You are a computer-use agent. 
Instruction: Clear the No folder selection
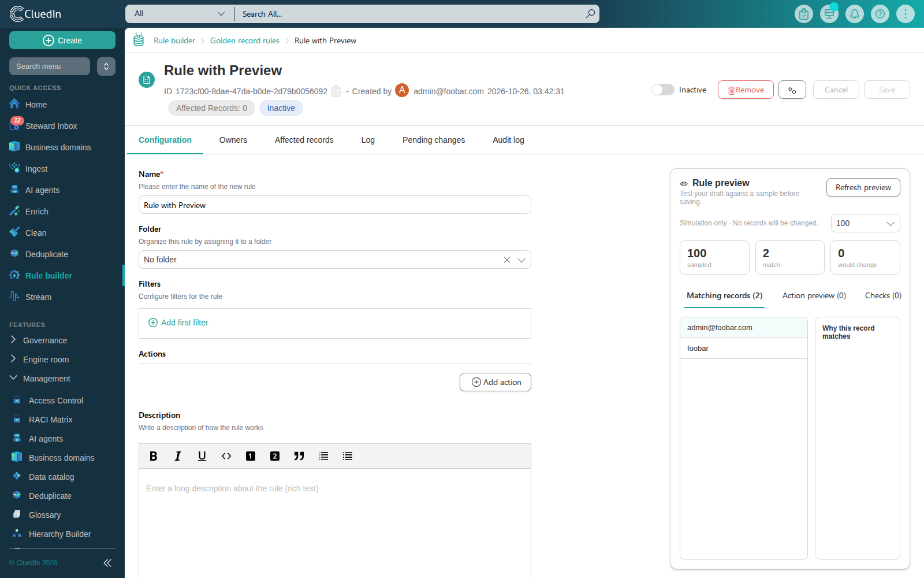(x=507, y=260)
